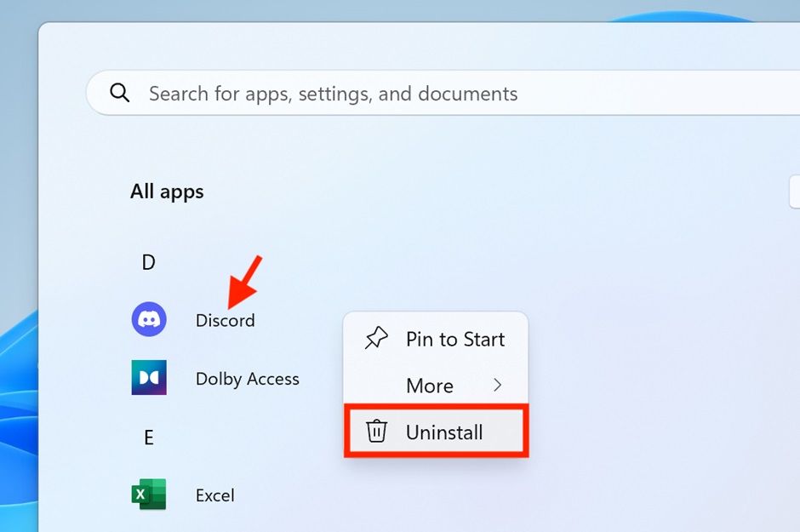Click the All apps heading
Viewport: 800px width, 532px height.
tap(167, 192)
